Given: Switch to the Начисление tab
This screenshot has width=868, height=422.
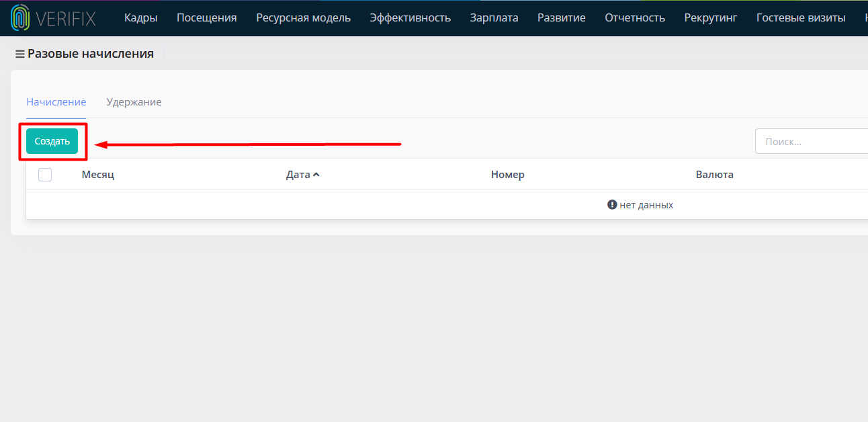Looking at the screenshot, I should point(56,102).
